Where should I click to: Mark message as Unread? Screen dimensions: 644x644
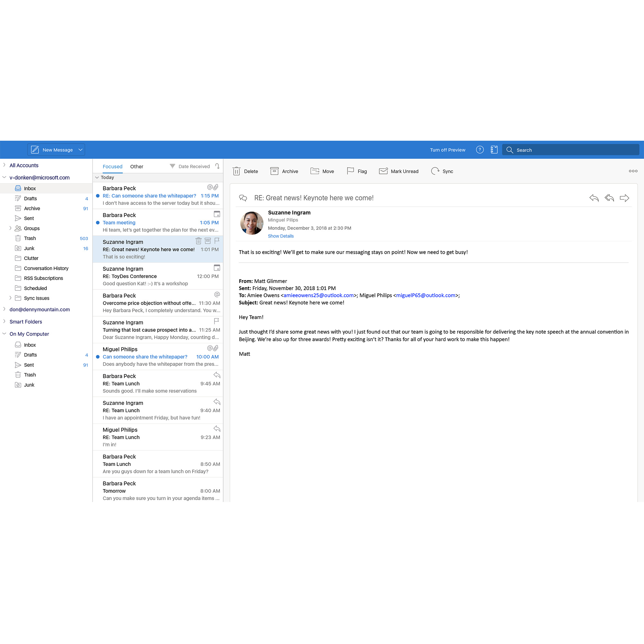coord(399,171)
